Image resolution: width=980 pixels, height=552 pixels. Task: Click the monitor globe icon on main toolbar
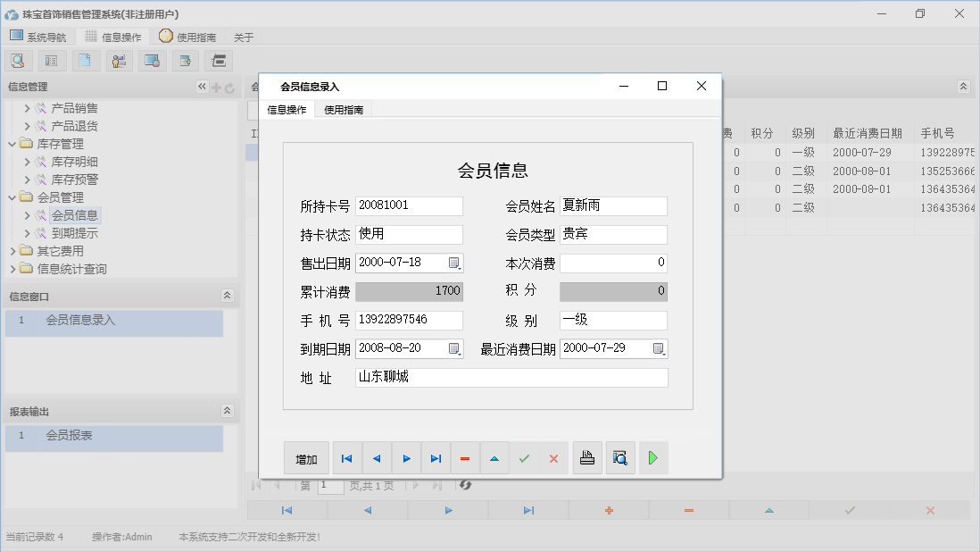coord(151,60)
